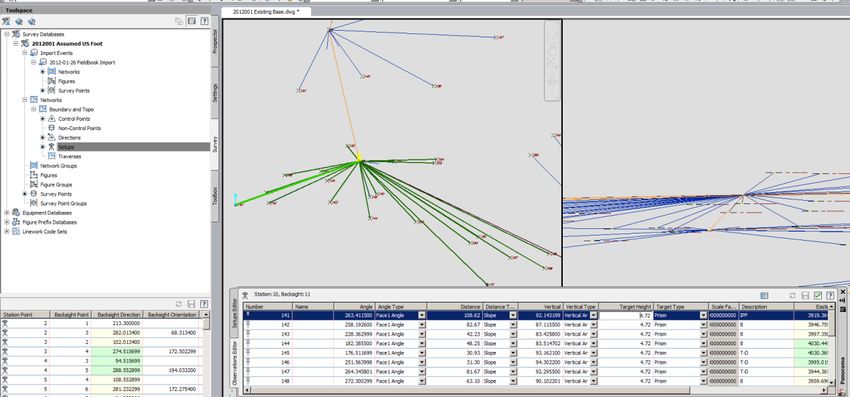Click the help icon in the Observations Editor
The width and height of the screenshot is (850, 397).
pyautogui.click(x=830, y=296)
